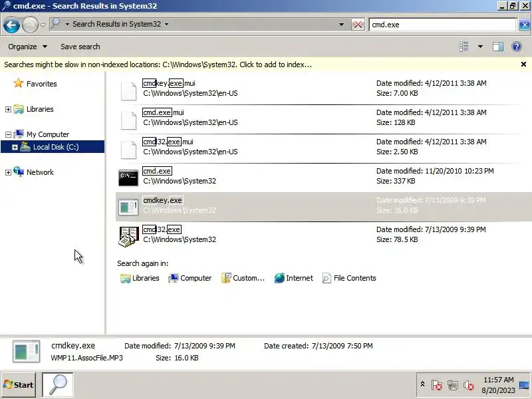532x399 pixels.
Task: Click the muted volume speaker tray icon
Action: click(x=468, y=385)
